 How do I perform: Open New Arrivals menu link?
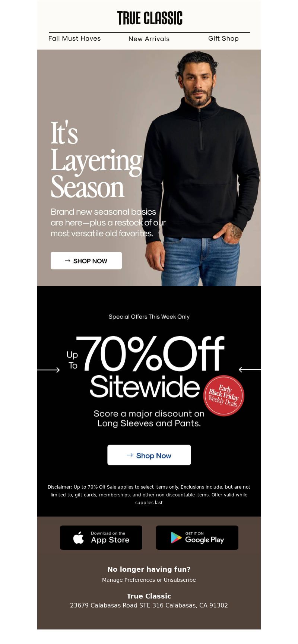pos(149,39)
